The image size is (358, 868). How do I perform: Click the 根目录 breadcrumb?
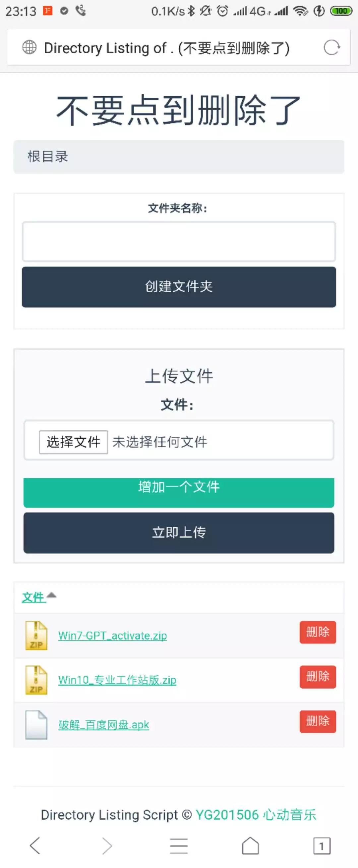(x=48, y=157)
